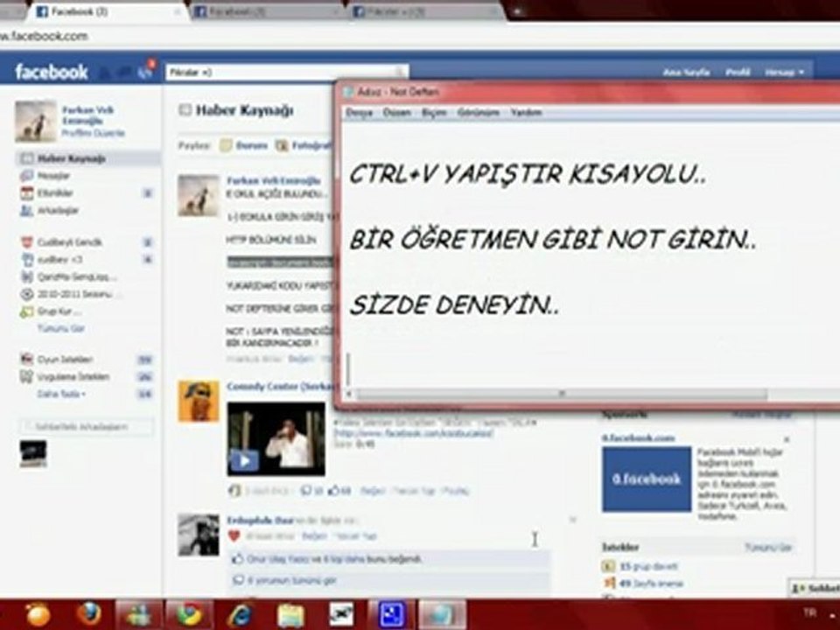
Task: Click the 0.facebook.com sponsored link
Action: point(638,437)
